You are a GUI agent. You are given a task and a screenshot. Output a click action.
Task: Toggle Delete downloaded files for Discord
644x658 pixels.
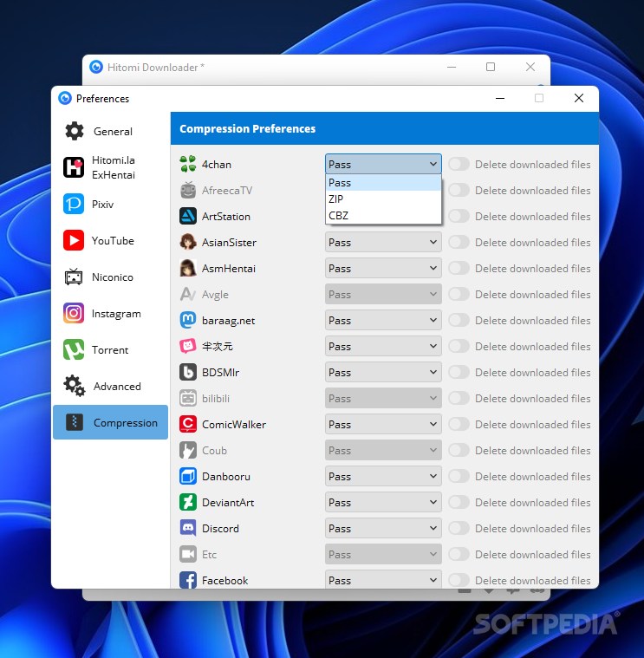pos(459,528)
